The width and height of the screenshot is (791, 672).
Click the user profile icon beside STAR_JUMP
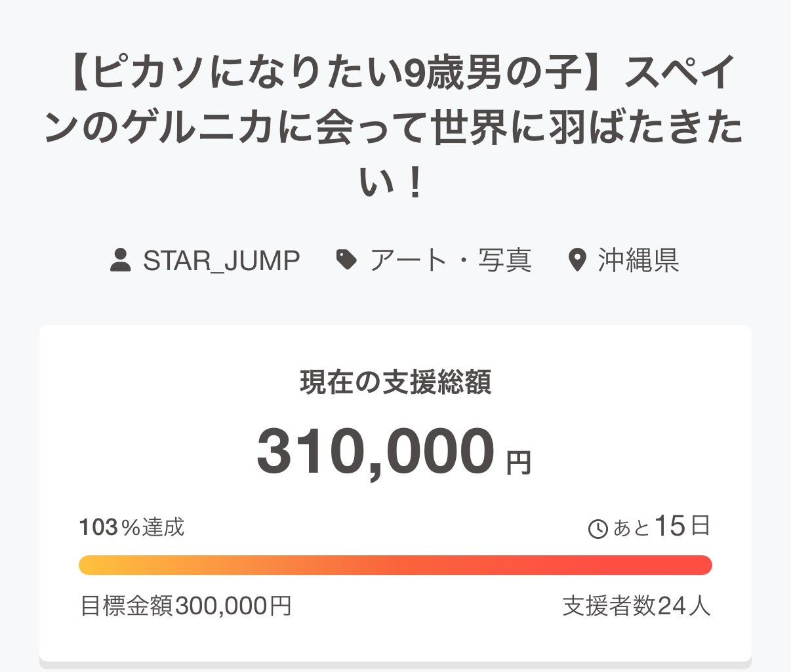(x=120, y=260)
